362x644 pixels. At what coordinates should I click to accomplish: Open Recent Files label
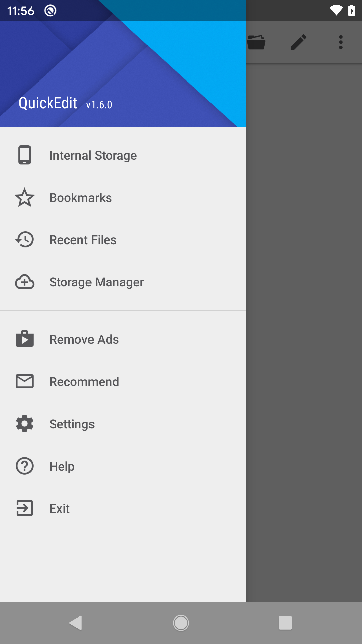point(83,240)
